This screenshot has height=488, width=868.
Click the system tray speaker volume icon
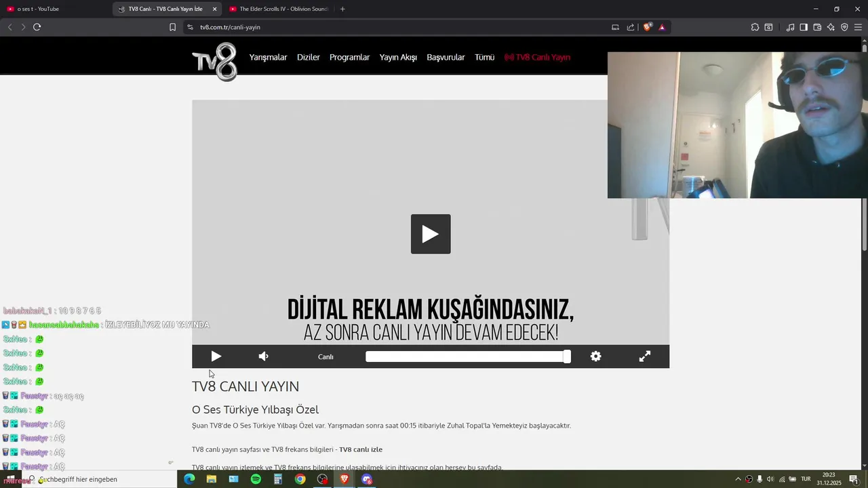[x=770, y=479]
